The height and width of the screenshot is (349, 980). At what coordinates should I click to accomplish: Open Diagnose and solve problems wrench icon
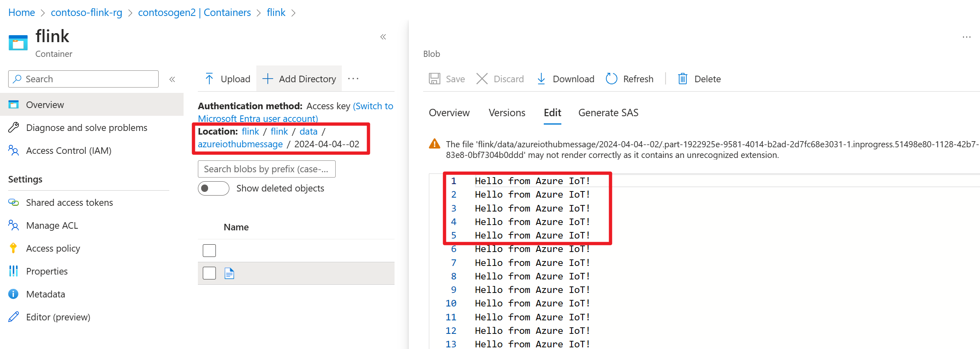(x=13, y=128)
